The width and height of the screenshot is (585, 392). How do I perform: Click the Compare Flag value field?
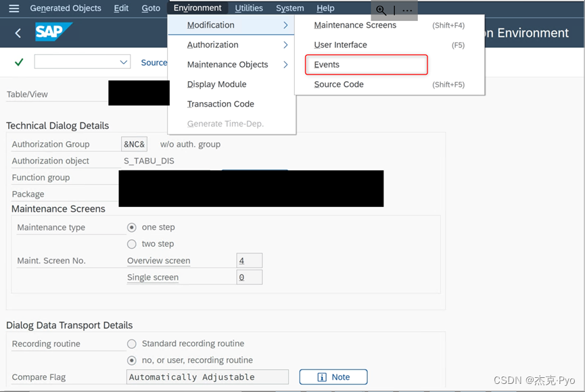tap(207, 377)
